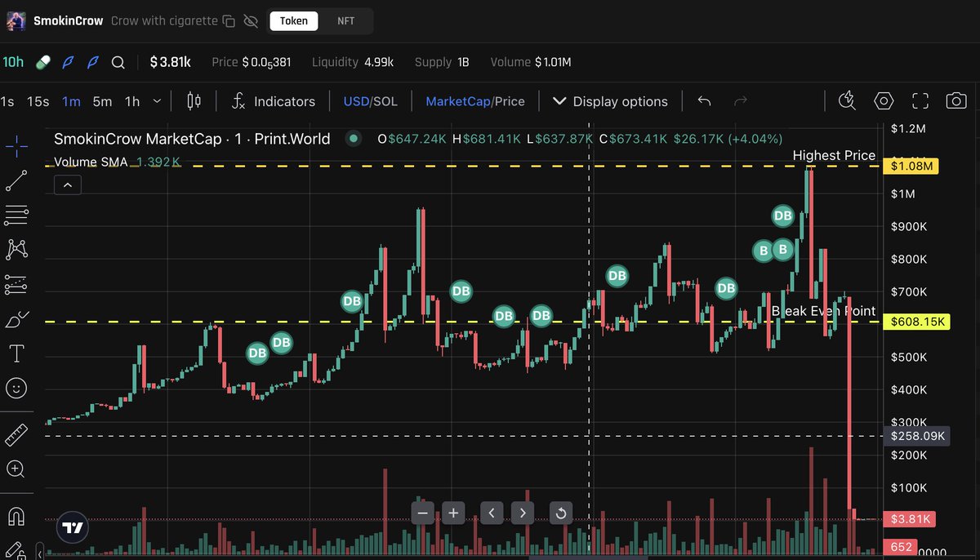This screenshot has height=560, width=980.
Task: Copy the Crow with cigarette token name
Action: (229, 20)
